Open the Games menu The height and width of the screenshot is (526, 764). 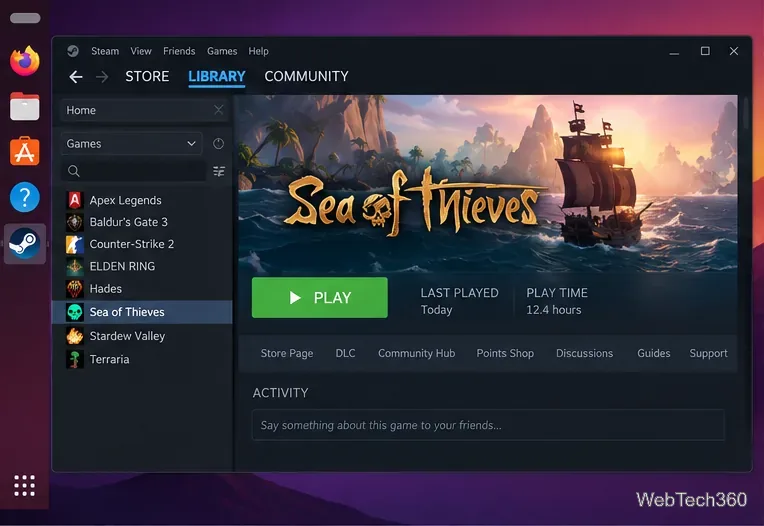click(222, 51)
